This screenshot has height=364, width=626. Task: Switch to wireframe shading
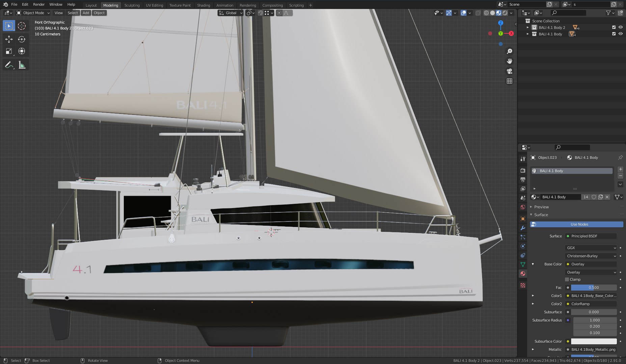click(486, 13)
